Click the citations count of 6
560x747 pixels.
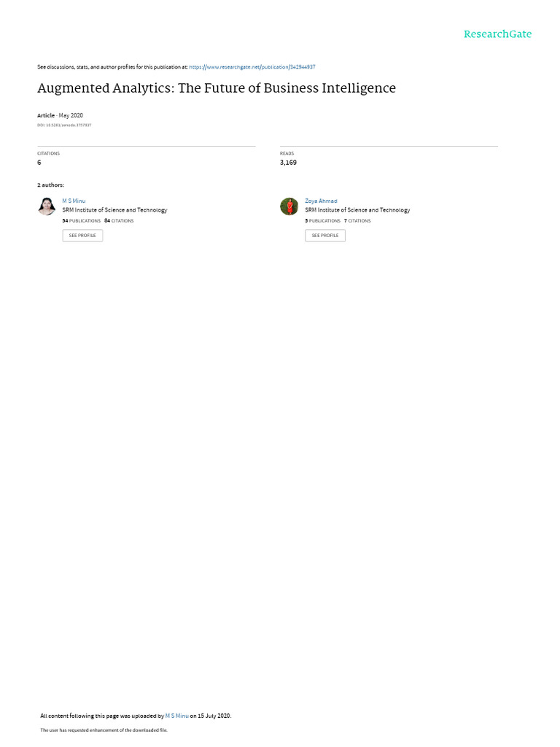[39, 163]
